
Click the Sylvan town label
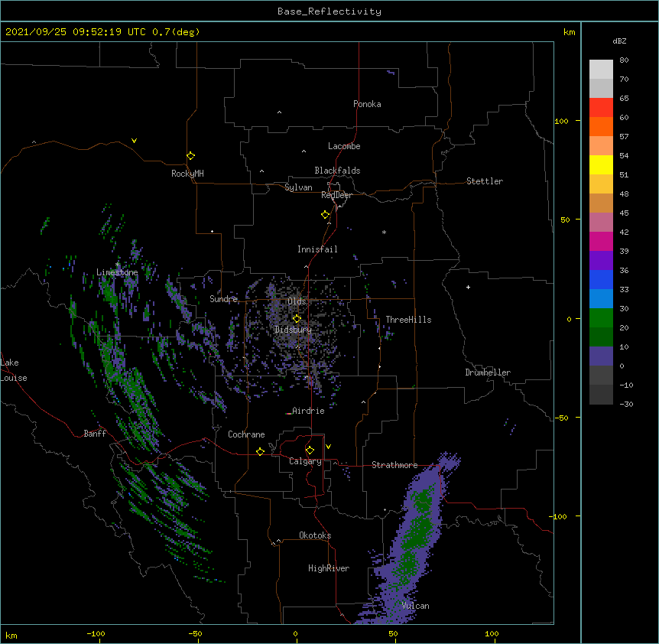[298, 187]
